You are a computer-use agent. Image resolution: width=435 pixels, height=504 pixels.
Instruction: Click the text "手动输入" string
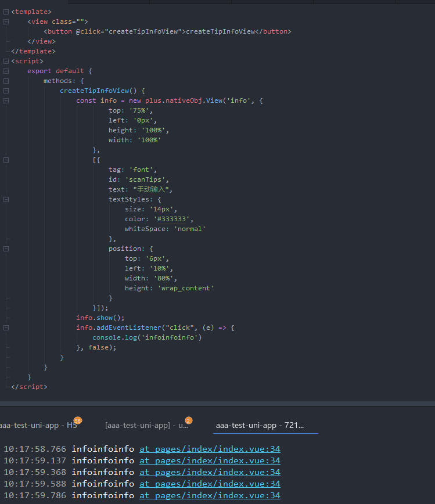(151, 190)
